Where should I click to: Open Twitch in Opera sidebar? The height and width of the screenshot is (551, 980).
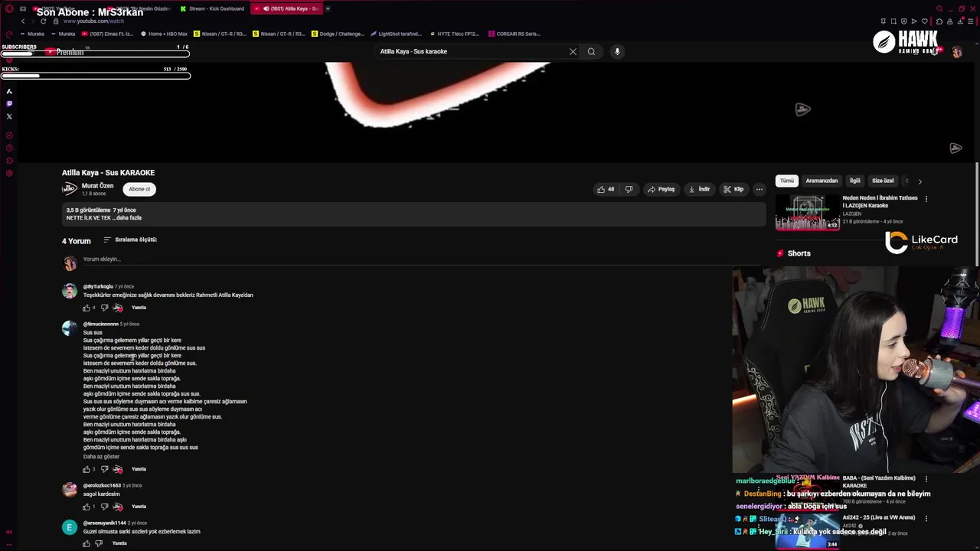point(9,103)
